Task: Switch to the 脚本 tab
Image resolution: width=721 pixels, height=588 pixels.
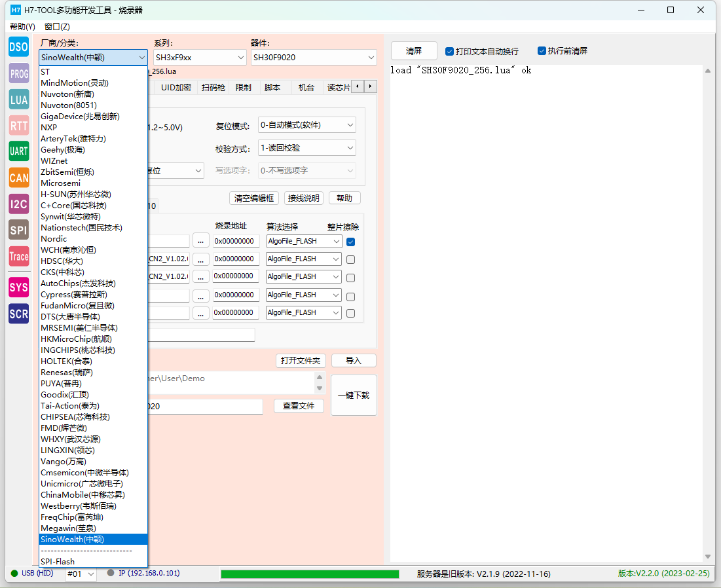Action: click(x=272, y=87)
